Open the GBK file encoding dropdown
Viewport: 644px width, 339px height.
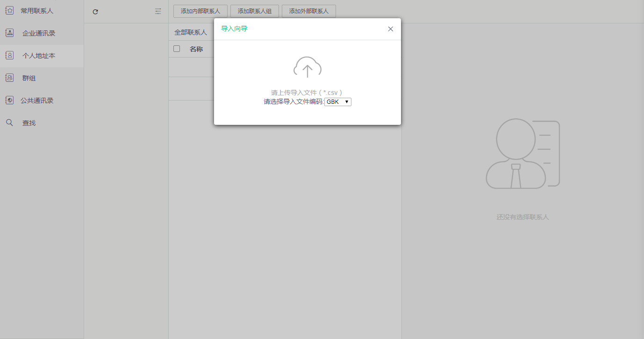tap(338, 101)
